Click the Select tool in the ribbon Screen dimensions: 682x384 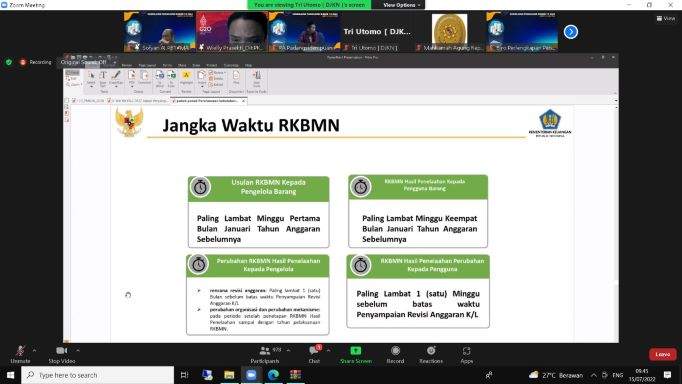point(91,79)
